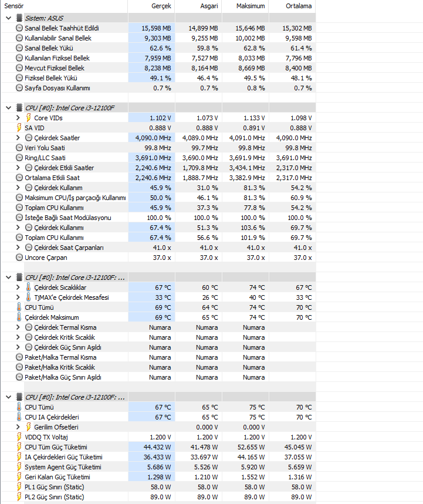Image resolution: width=423 pixels, height=504 pixels.
Task: Select the Ortalama Etkili Saat row label
Action: [x=52, y=177]
